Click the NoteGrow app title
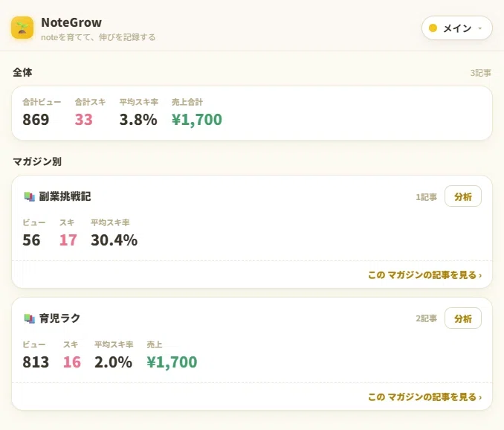Viewport: 504px width, 430px height. (71, 22)
